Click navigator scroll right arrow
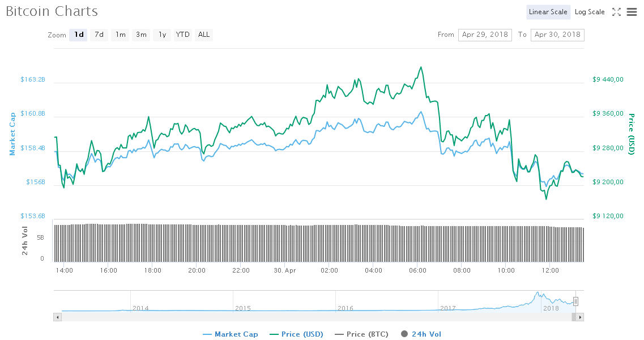This screenshot has height=340, width=644. click(580, 317)
